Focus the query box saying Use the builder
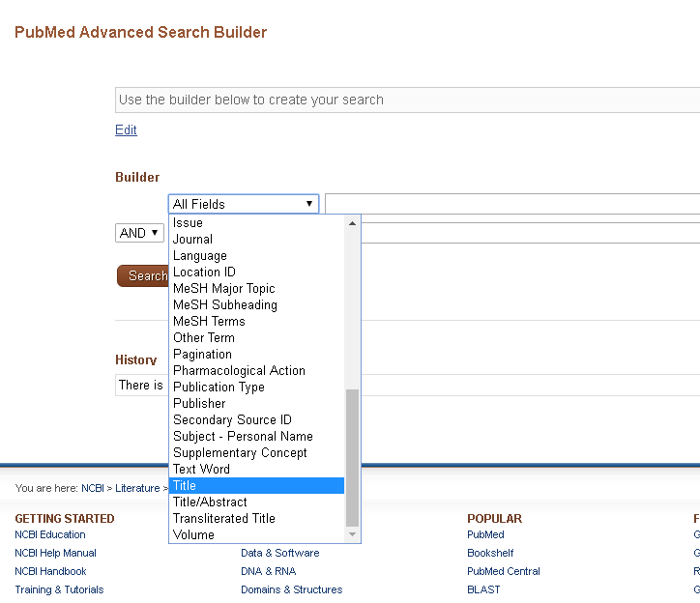 [408, 100]
